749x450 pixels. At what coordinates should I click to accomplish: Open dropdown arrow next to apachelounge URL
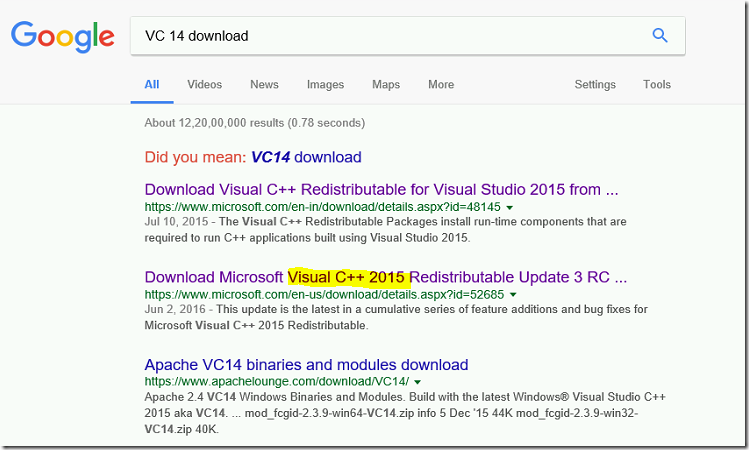coord(417,382)
